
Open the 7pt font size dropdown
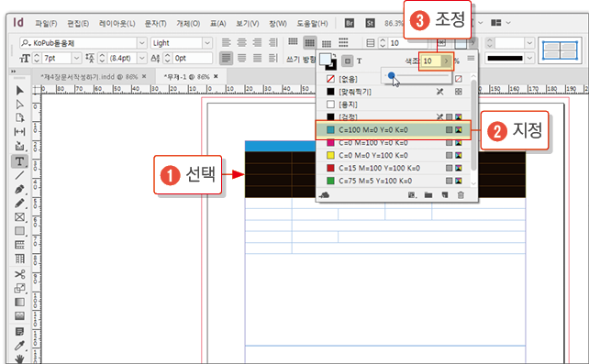(77, 58)
